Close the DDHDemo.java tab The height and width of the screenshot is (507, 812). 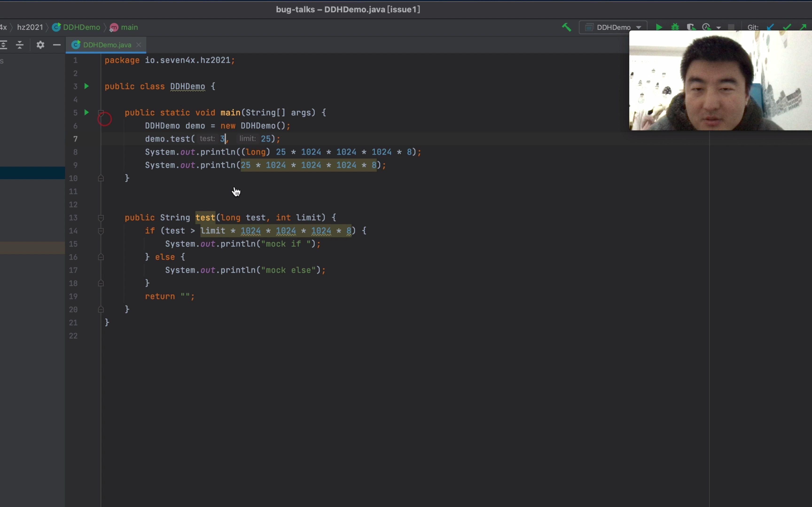click(139, 45)
